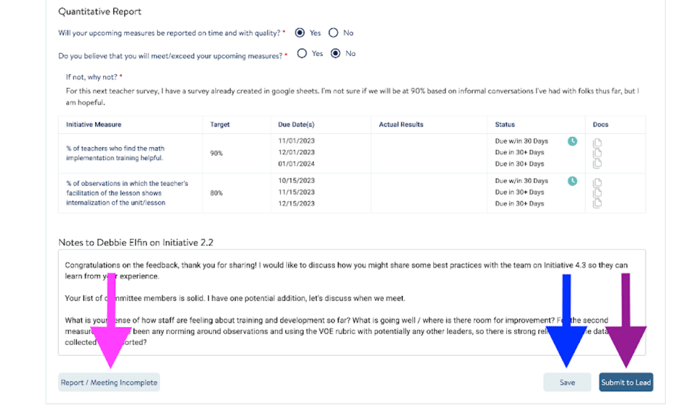This screenshot has height=410, width=688.
Task: Click the Status column header
Action: click(x=505, y=125)
